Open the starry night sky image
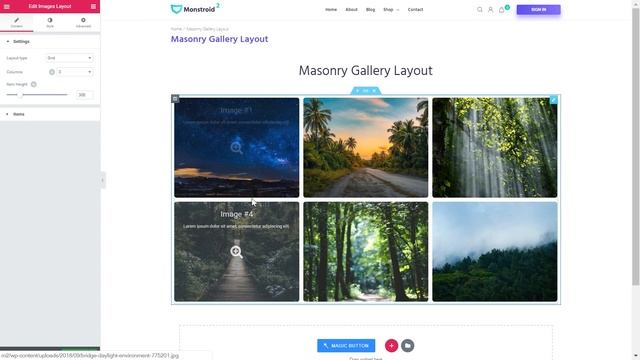The width and height of the screenshot is (640, 360). [x=236, y=147]
